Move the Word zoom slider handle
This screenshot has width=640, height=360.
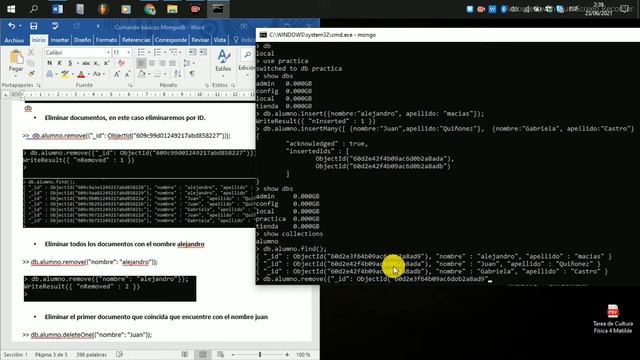(x=260, y=355)
